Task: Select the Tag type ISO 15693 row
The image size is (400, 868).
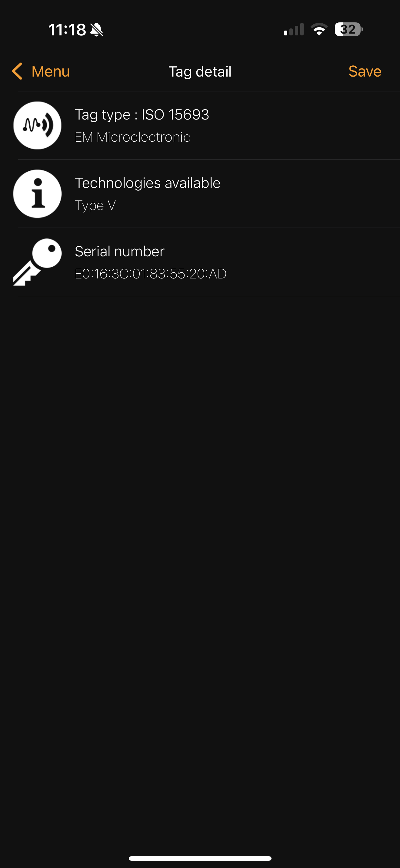Action: [200, 125]
